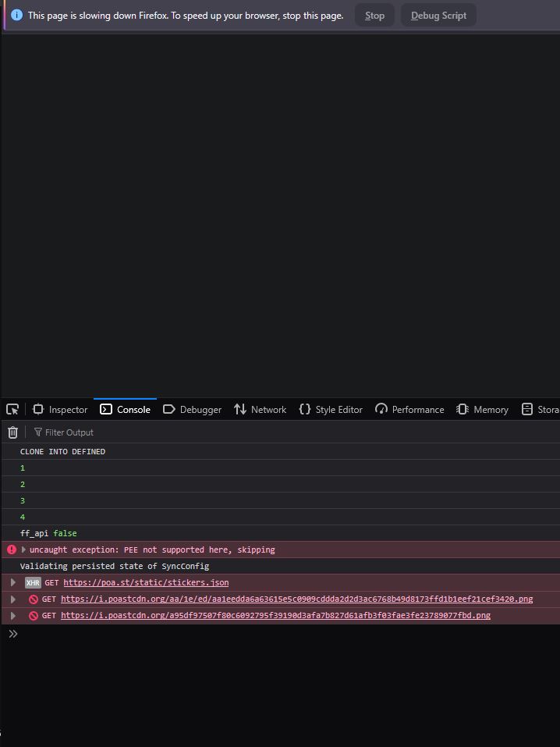Image resolution: width=560 pixels, height=747 pixels.
Task: Click the console prompt chevrons icon
Action: pos(12,634)
